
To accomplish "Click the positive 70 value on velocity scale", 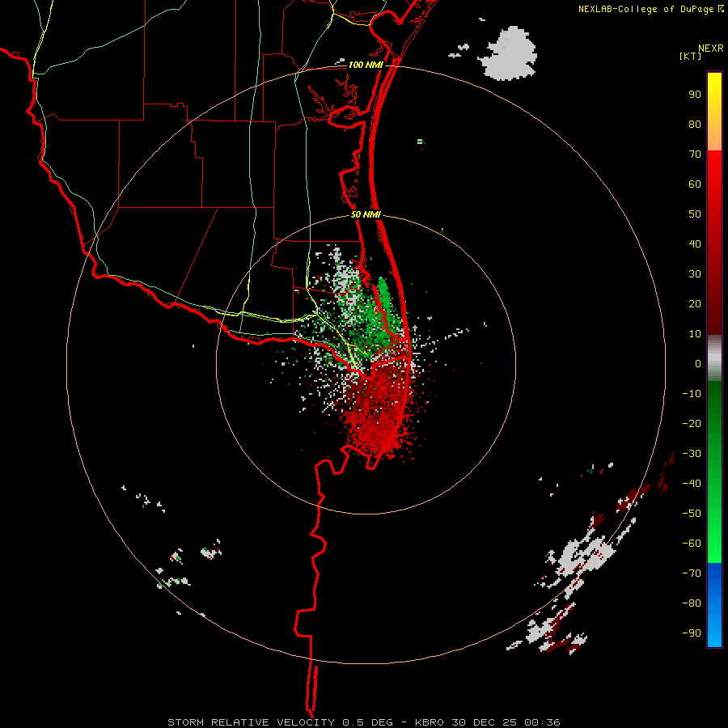I will point(695,154).
